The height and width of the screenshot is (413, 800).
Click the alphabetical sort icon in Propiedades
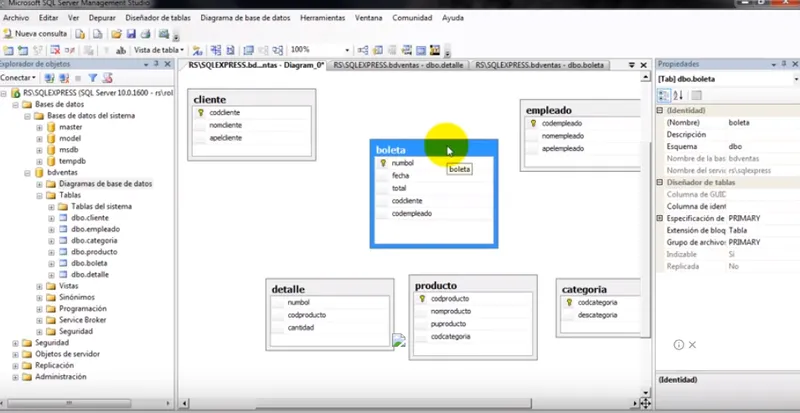pyautogui.click(x=678, y=95)
